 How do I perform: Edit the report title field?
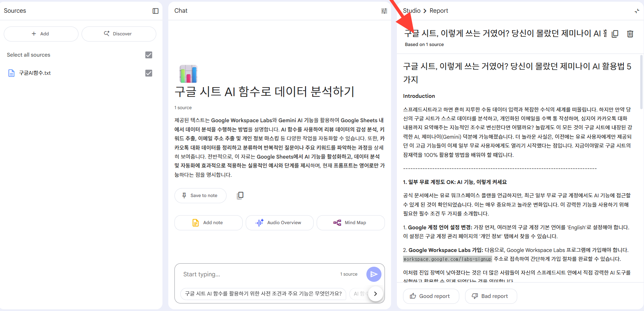point(506,33)
